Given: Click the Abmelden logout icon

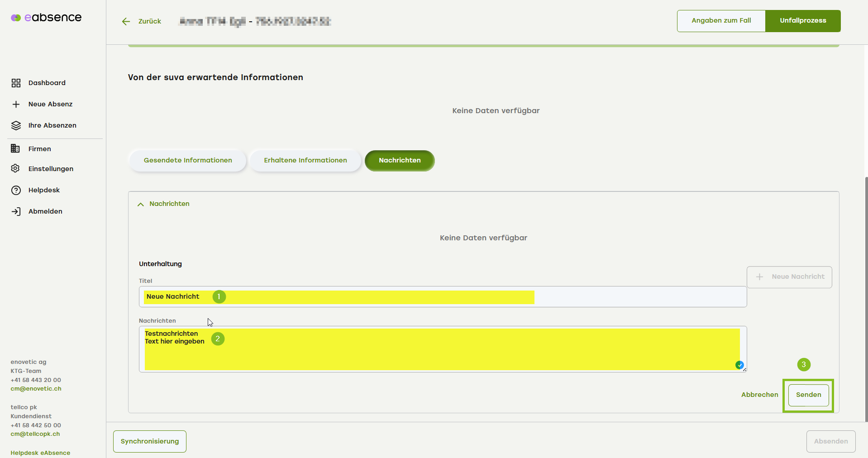Looking at the screenshot, I should click(x=16, y=211).
